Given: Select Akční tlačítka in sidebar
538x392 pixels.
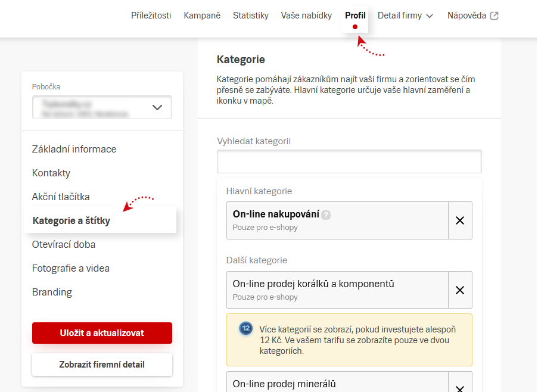Looking at the screenshot, I should pos(61,197).
